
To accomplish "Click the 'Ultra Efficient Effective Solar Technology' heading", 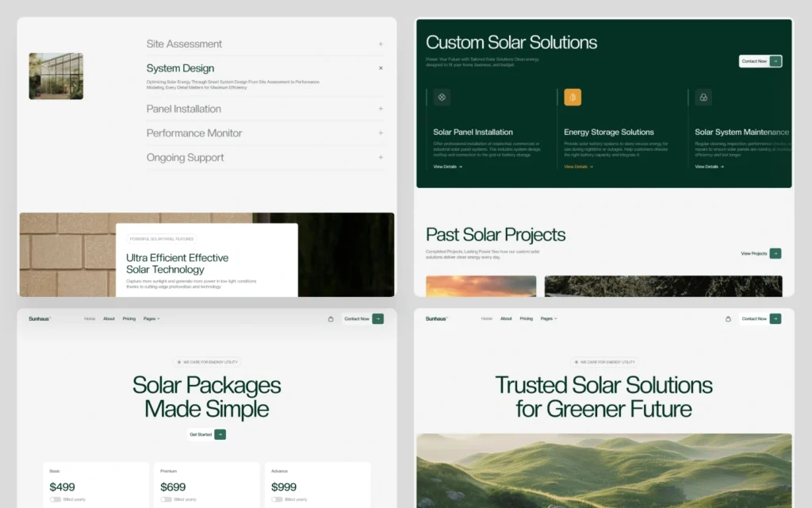I will 177,264.
